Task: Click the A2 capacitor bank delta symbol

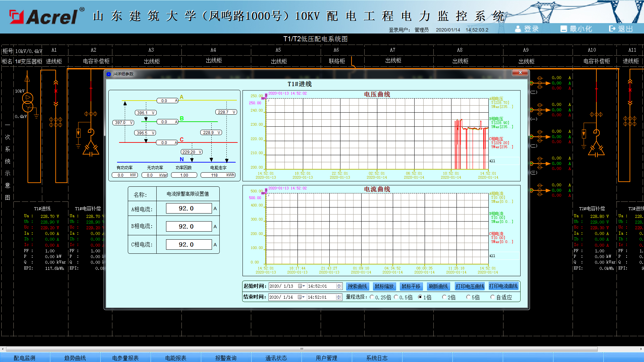Action: pos(91,149)
